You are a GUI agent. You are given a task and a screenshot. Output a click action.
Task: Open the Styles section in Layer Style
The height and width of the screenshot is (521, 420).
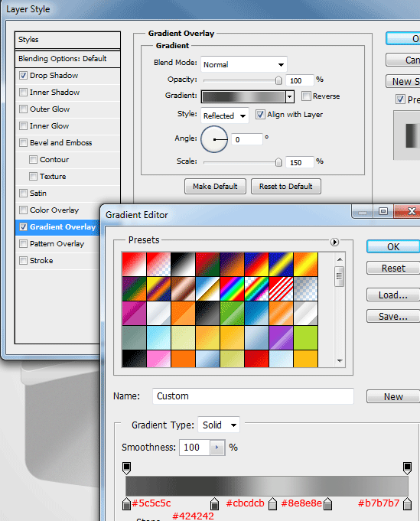67,40
